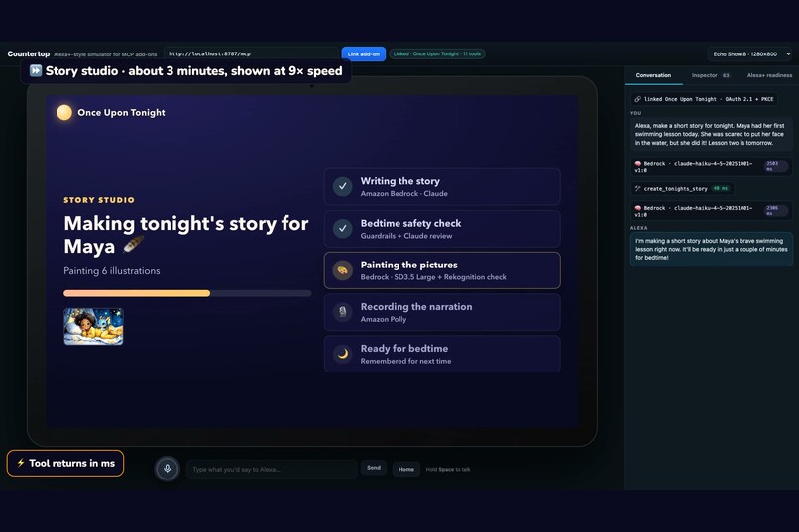Click the microphone talk button
799x532 pixels.
pos(168,469)
